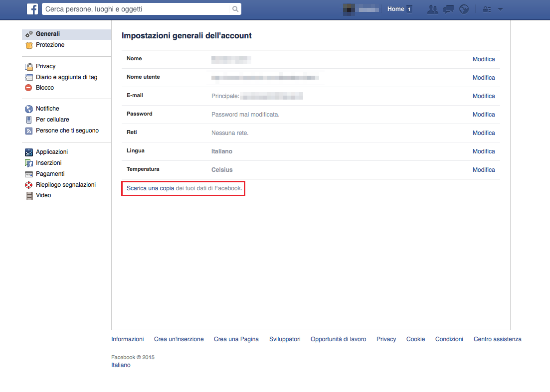Open Per cellulare settings
Screen dimensions: 550x392
pyautogui.click(x=52, y=120)
